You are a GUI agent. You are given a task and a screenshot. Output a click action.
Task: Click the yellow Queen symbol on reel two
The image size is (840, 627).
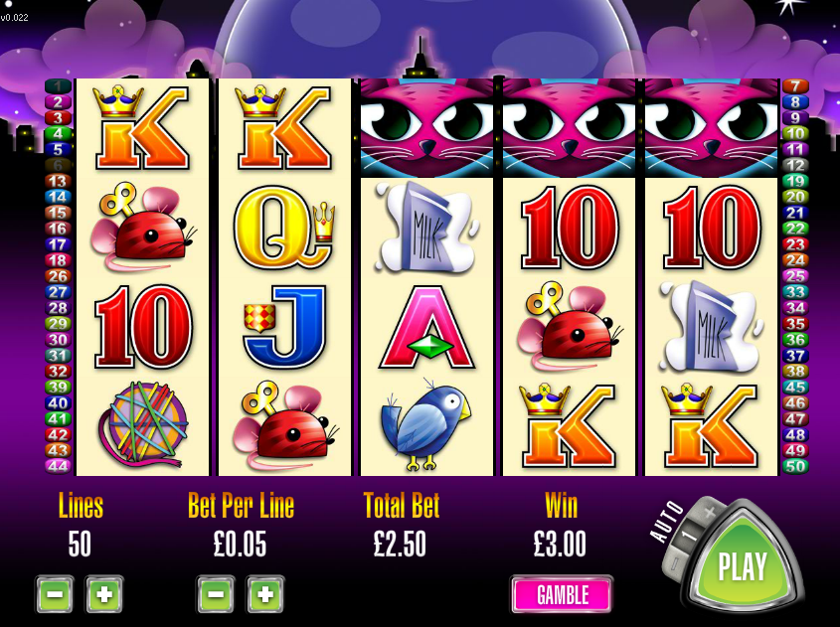tap(284, 227)
